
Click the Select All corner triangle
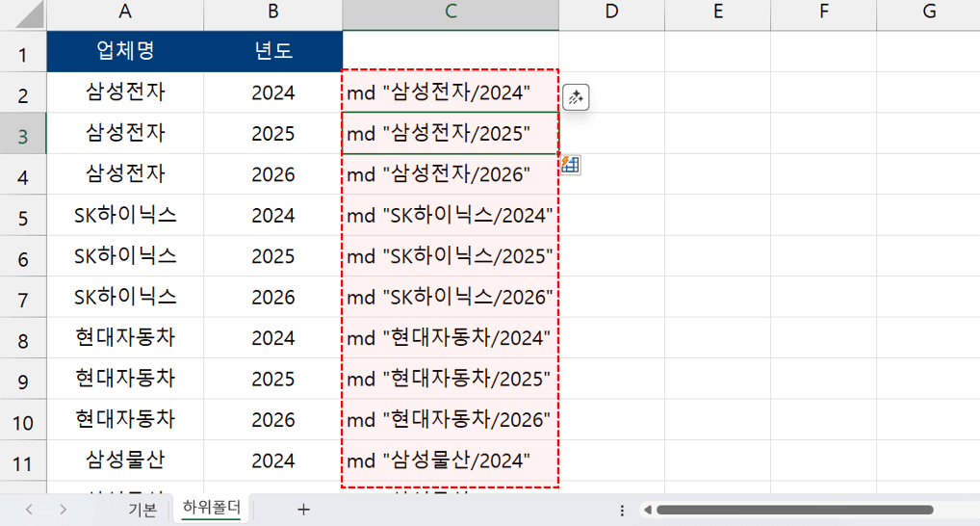point(29,15)
